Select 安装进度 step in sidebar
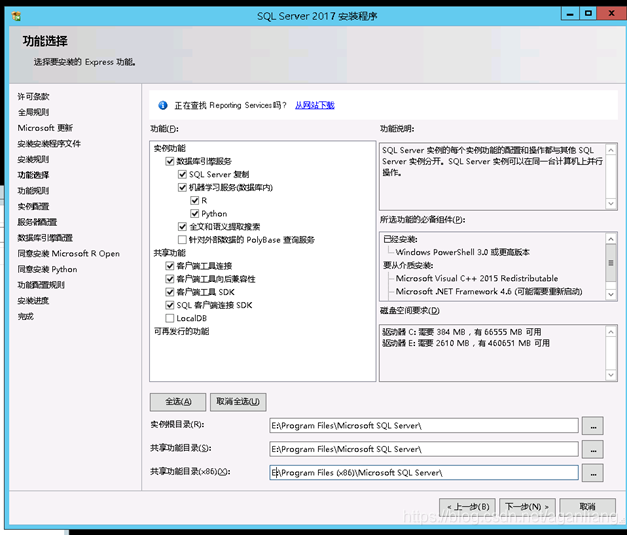627x535 pixels. [x=34, y=301]
